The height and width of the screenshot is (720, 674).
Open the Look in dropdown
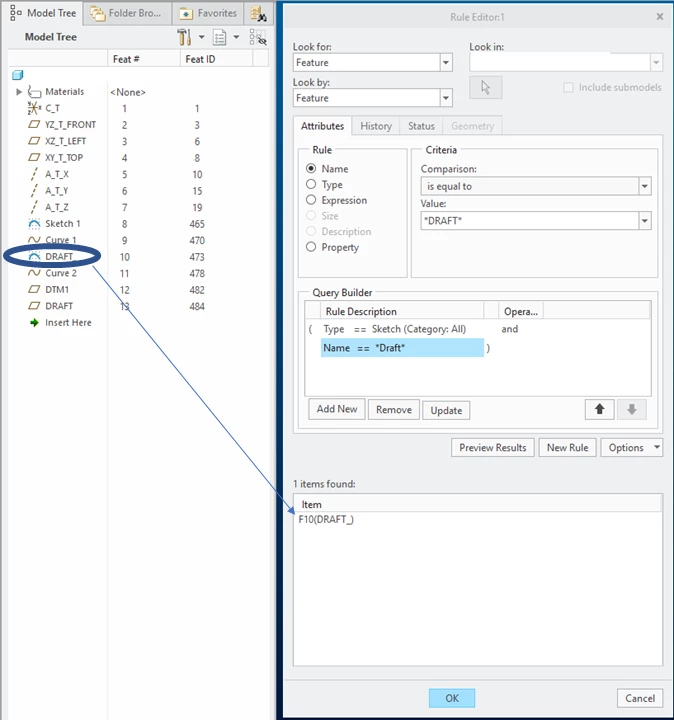tap(656, 62)
